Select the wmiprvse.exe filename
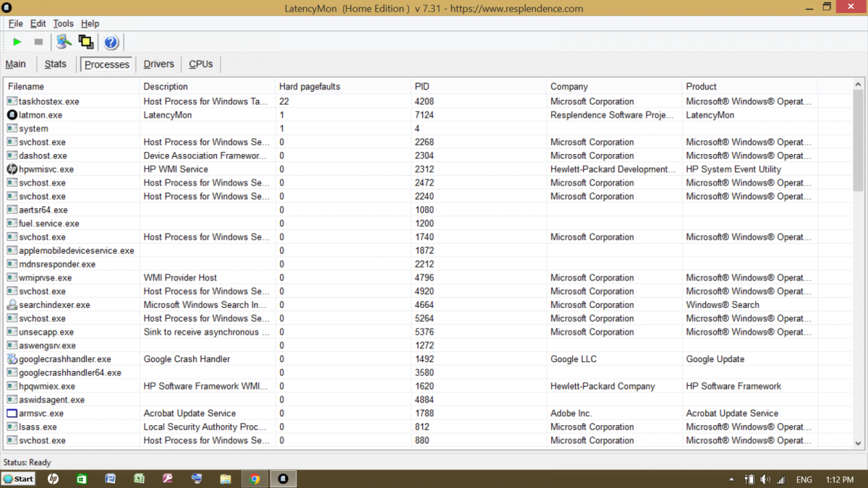 point(46,278)
